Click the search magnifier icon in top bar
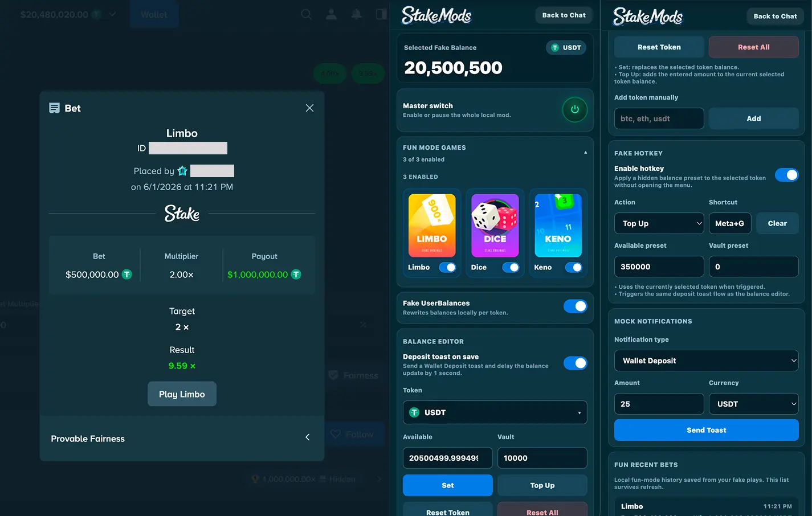812x516 pixels. pos(306,14)
